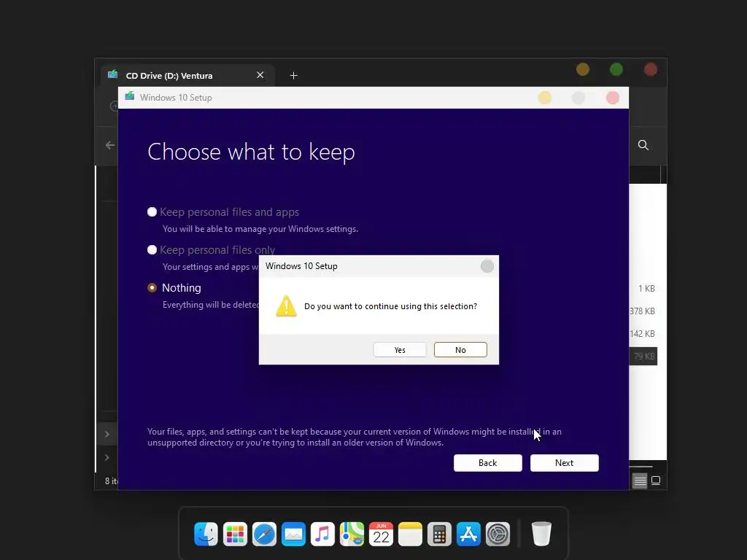Minimize Setup window using yellow button
Image resolution: width=747 pixels, height=560 pixels.
[544, 98]
